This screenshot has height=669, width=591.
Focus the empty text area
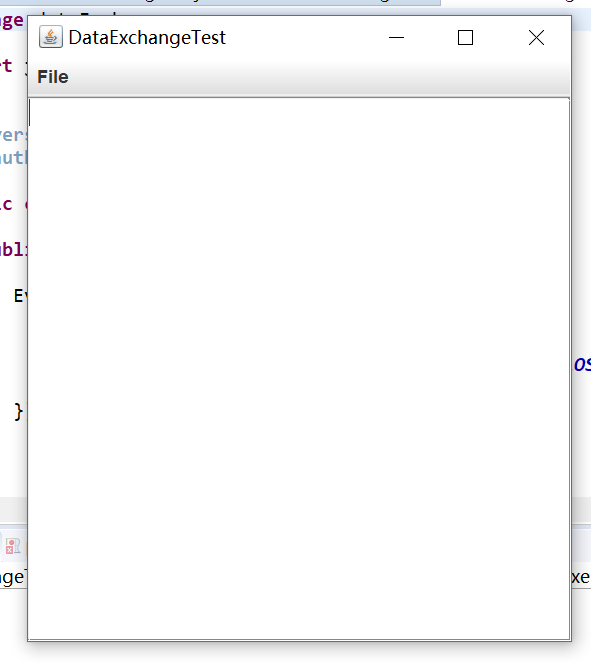[x=299, y=369]
